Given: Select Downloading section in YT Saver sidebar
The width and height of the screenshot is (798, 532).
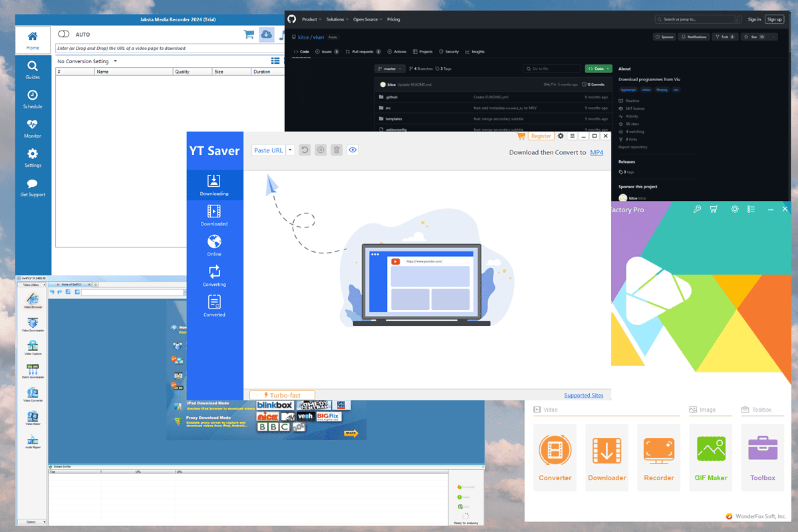Looking at the screenshot, I should pyautogui.click(x=214, y=184).
